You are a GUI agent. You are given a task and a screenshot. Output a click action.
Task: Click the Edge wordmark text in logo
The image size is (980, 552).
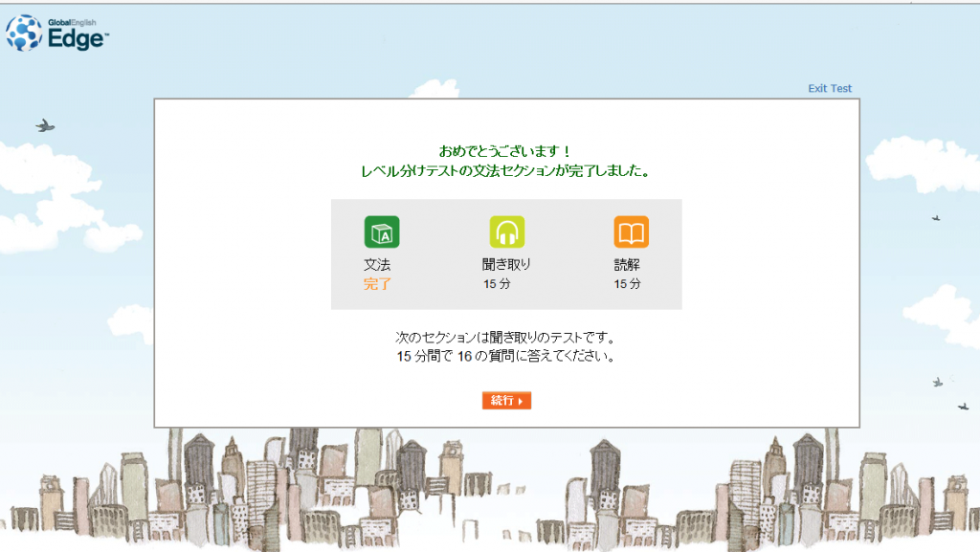[x=78, y=39]
